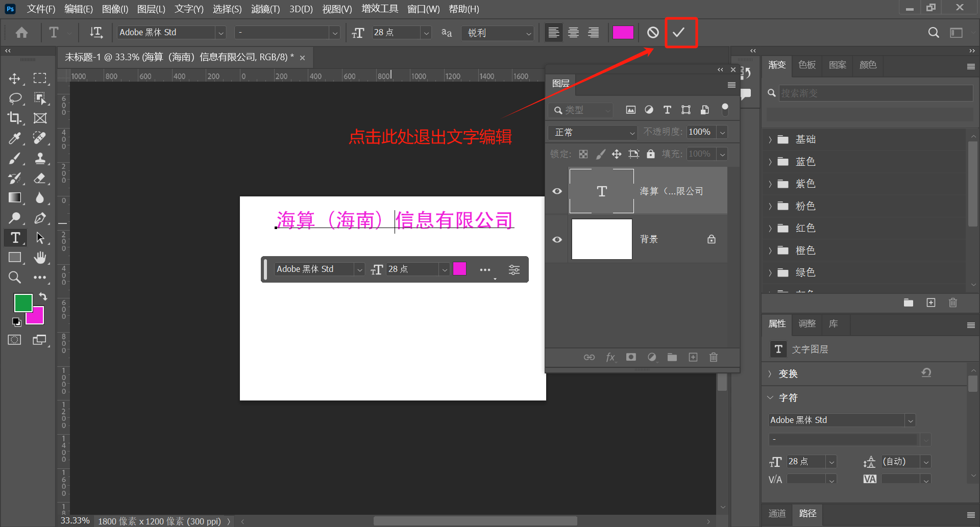Switch to the 通道 tab
Image resolution: width=980 pixels, height=527 pixels.
777,513
